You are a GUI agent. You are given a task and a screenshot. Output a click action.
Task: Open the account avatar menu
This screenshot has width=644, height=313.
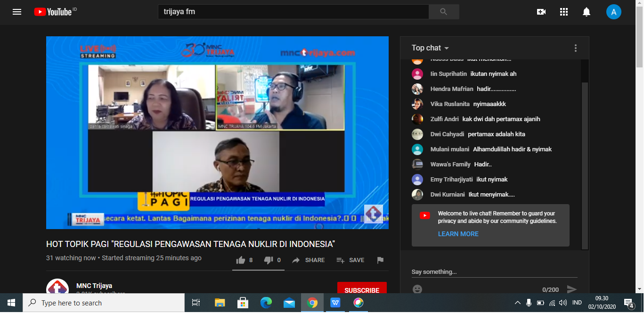613,12
